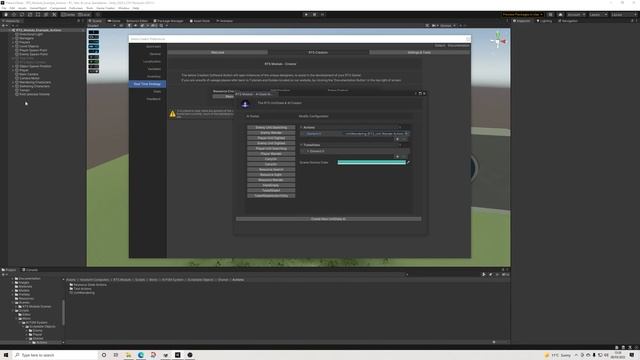Select the Rect transform tool
Image resolution: width=640 pixels, height=360 pixels.
pos(38,15)
